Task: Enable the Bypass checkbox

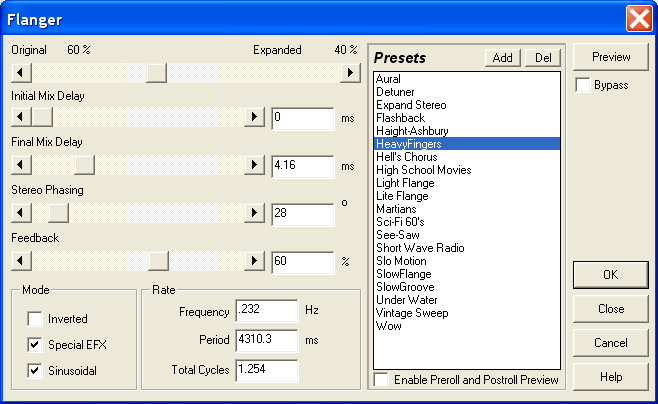Action: point(583,86)
